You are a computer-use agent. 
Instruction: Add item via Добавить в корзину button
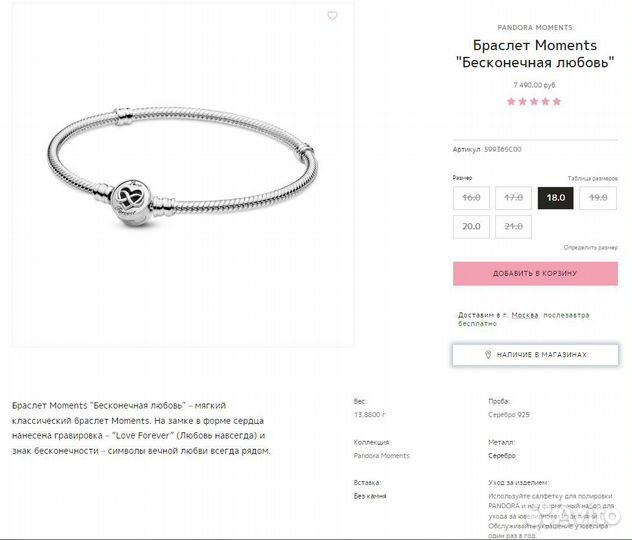coord(535,274)
